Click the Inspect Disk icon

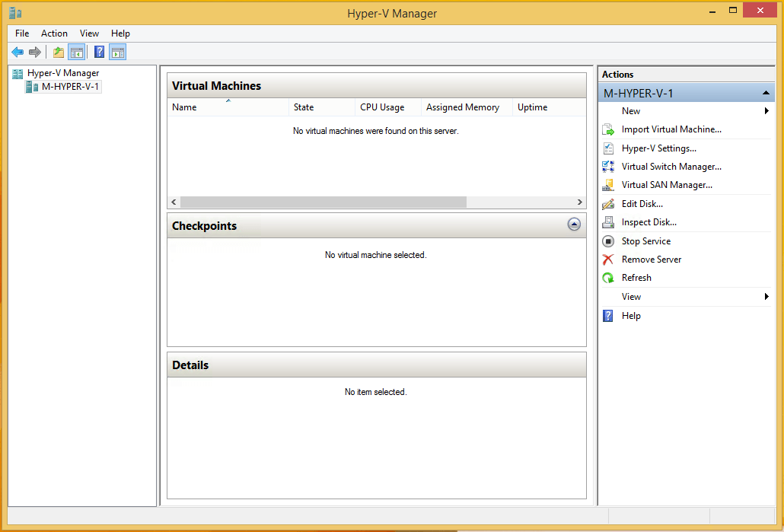(x=608, y=222)
